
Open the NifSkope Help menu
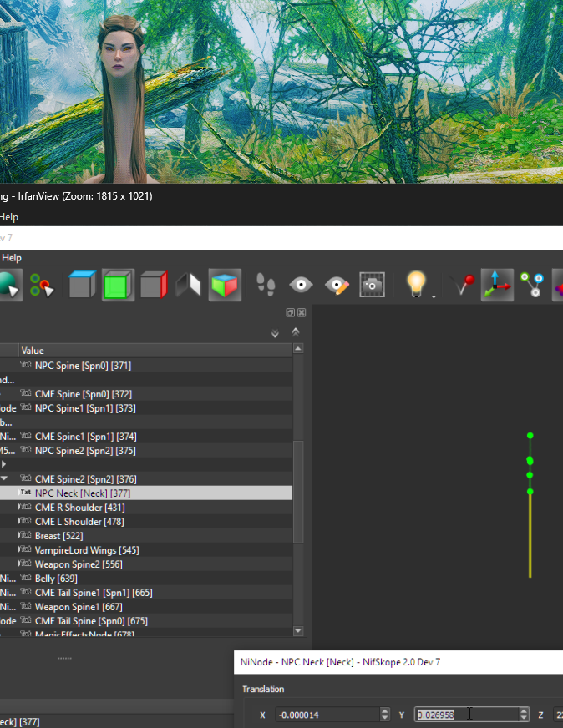pyautogui.click(x=12, y=258)
